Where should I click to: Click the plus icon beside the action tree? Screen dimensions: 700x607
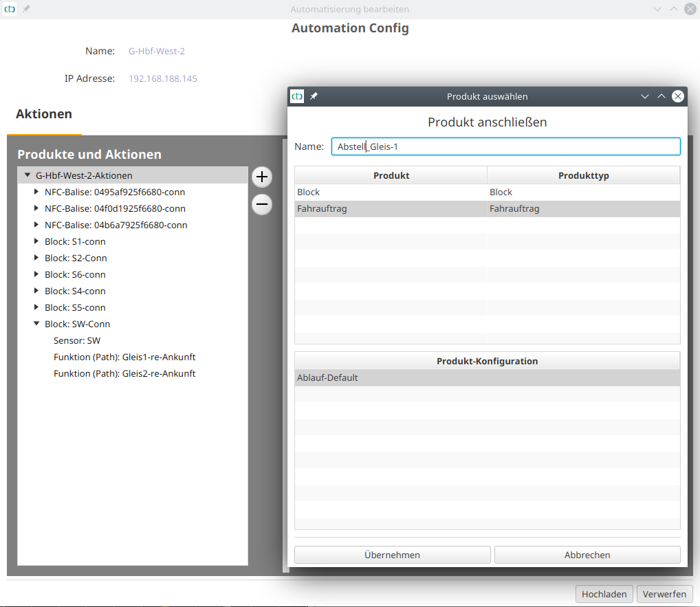tap(262, 177)
